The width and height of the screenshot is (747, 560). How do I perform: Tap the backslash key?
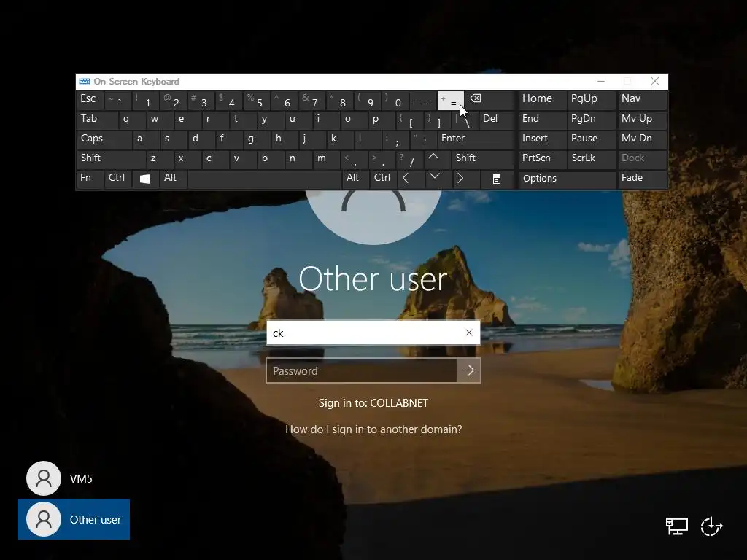pos(465,120)
